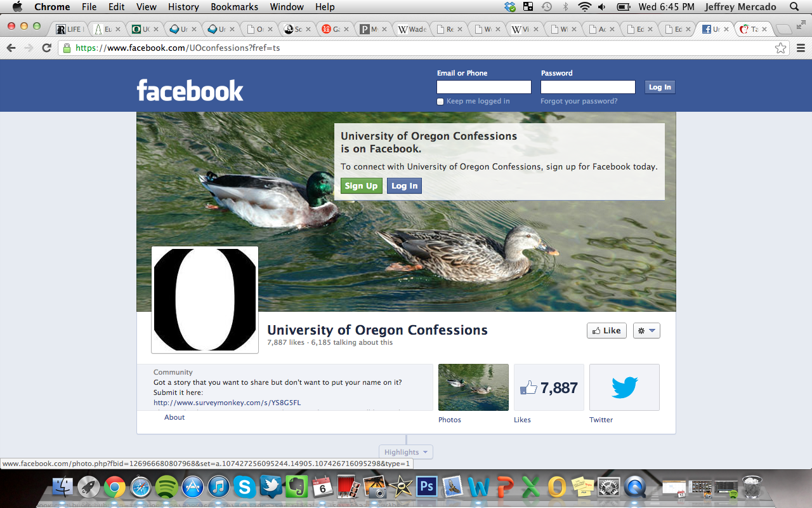Open the History menu
Viewport: 812px width, 508px height.
pos(183,7)
